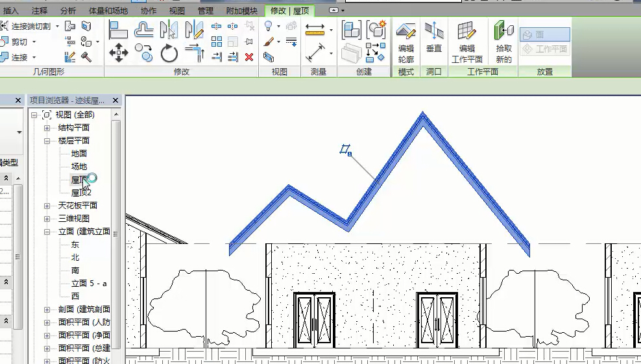Click the Rotate tool icon
The image size is (641, 364).
click(x=169, y=53)
